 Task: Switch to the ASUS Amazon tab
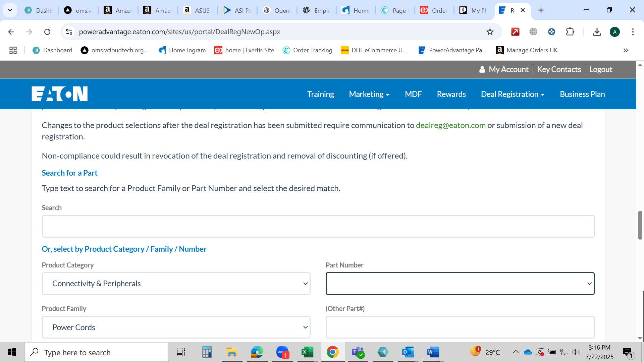click(197, 10)
